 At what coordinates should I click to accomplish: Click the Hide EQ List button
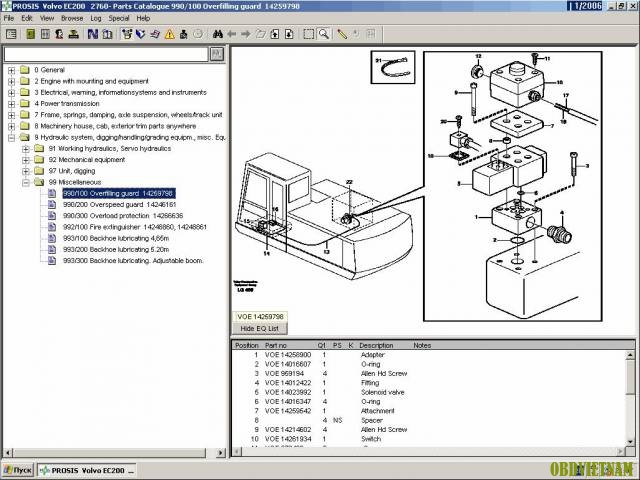(260, 329)
